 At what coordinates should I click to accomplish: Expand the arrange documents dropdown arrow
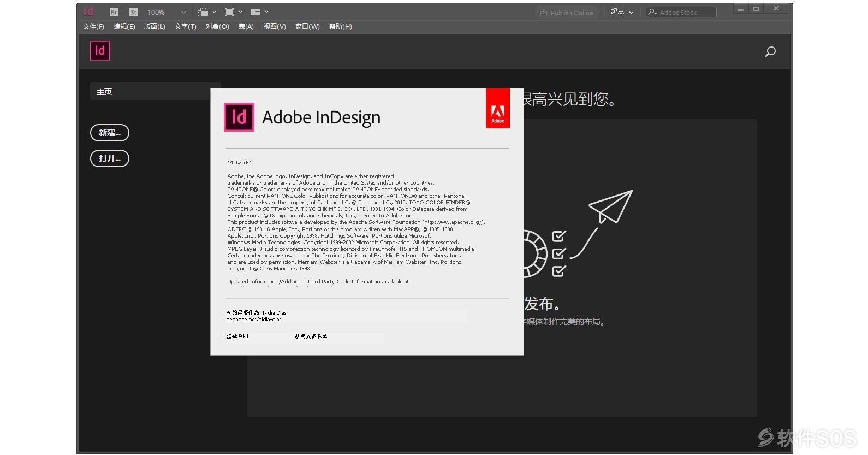click(266, 12)
